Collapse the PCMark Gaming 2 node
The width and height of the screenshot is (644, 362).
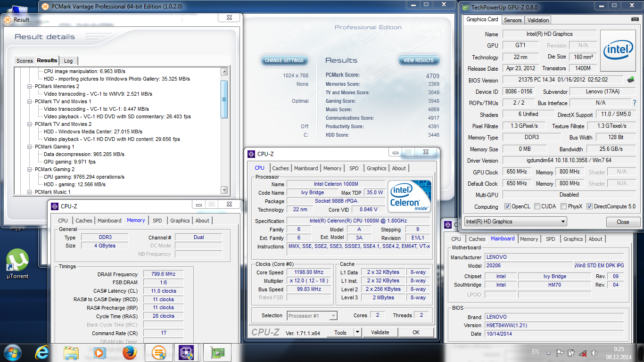coord(30,170)
